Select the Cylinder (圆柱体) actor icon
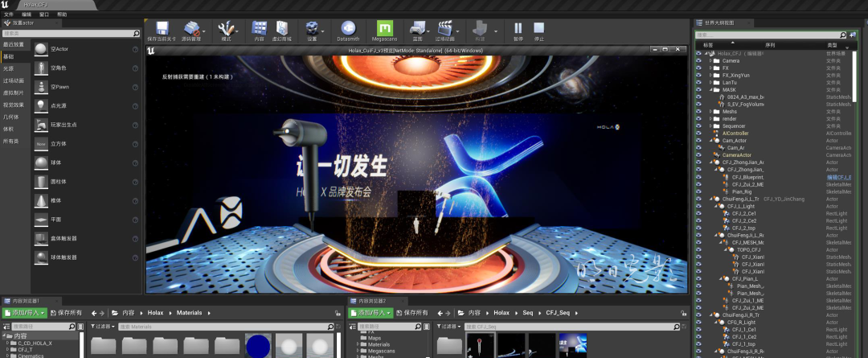The width and height of the screenshot is (868, 358). [x=41, y=181]
